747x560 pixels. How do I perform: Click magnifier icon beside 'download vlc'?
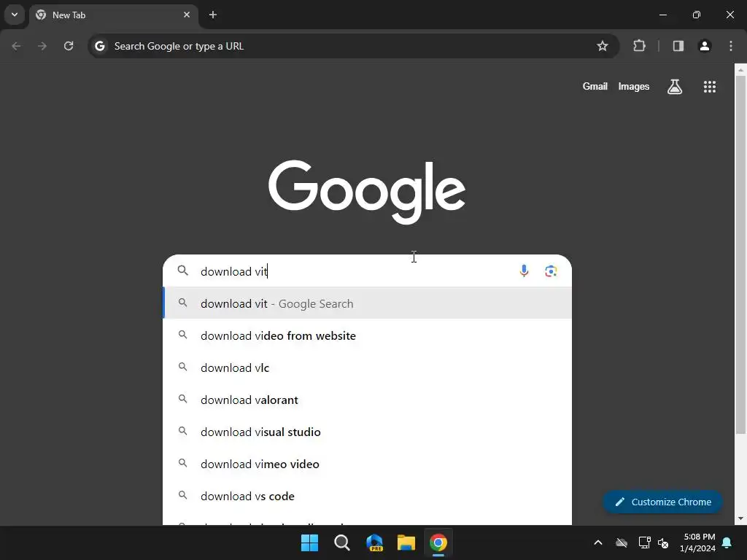pyautogui.click(x=182, y=367)
